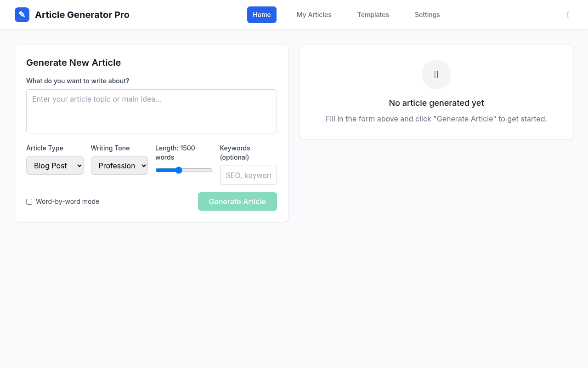The image size is (588, 368).
Task: Open the Writing Tone dropdown
Action: coord(119,166)
